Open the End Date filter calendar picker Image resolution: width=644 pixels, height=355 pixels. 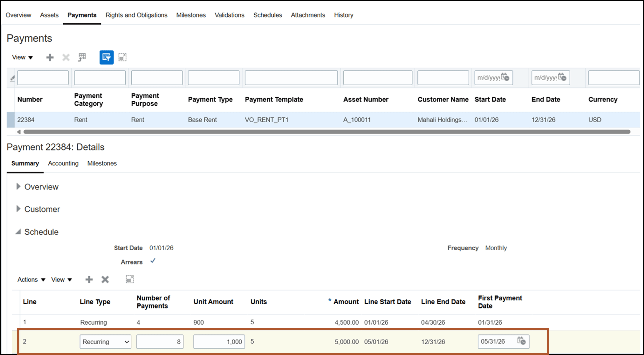(562, 77)
